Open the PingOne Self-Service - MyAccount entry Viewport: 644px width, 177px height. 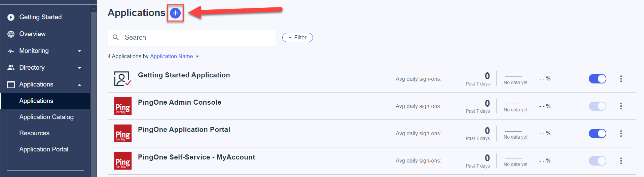(x=196, y=157)
